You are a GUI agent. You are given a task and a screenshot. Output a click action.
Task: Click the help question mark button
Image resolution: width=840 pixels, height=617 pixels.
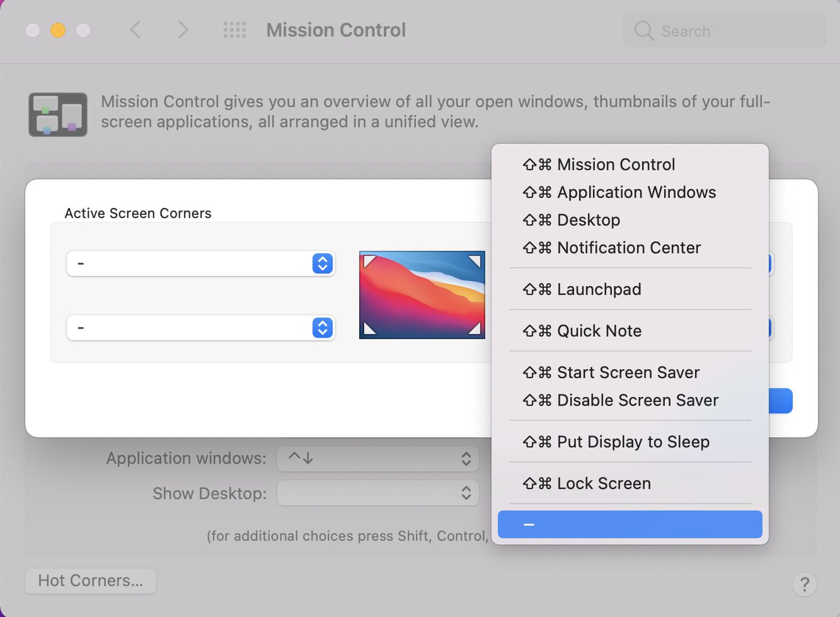(804, 584)
